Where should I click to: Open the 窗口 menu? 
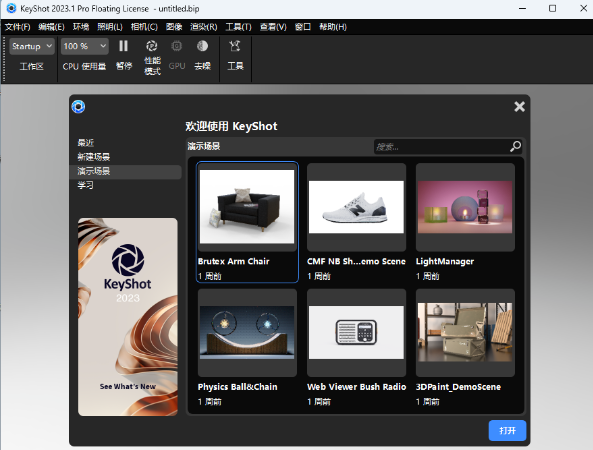click(x=303, y=27)
